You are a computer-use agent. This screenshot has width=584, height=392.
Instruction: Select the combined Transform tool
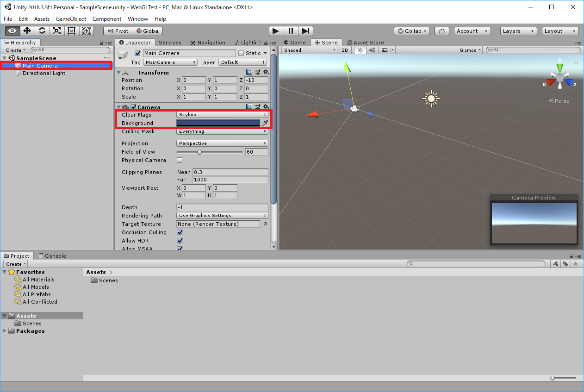(86, 31)
